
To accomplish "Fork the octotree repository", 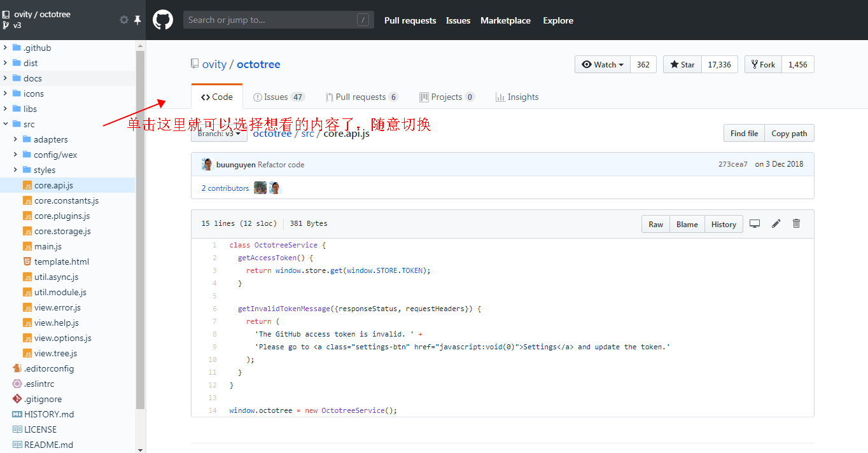I will pyautogui.click(x=763, y=64).
